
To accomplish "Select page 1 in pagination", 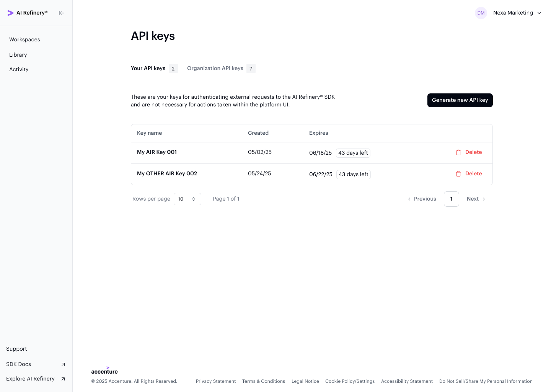I will pos(452,199).
